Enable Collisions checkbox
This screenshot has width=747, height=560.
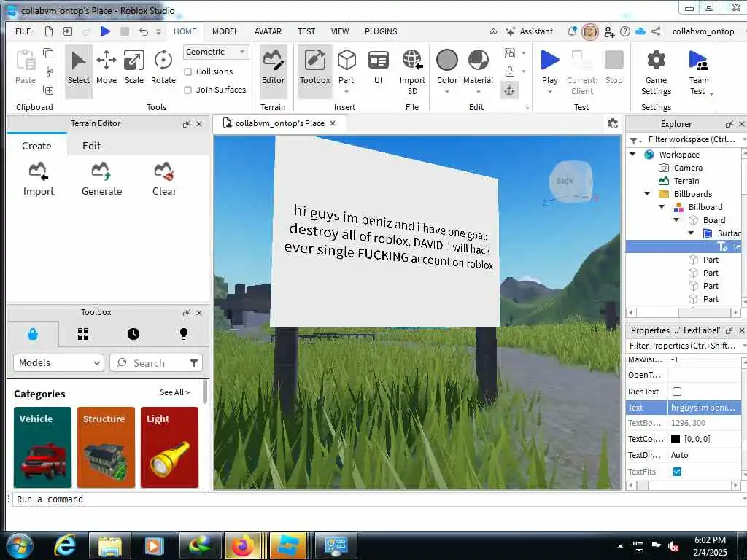pos(188,71)
